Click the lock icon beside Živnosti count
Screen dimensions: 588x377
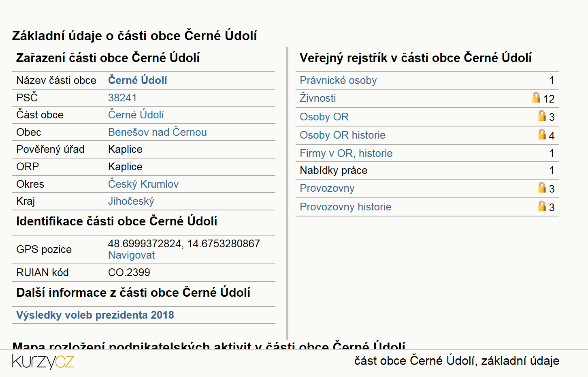pos(536,97)
